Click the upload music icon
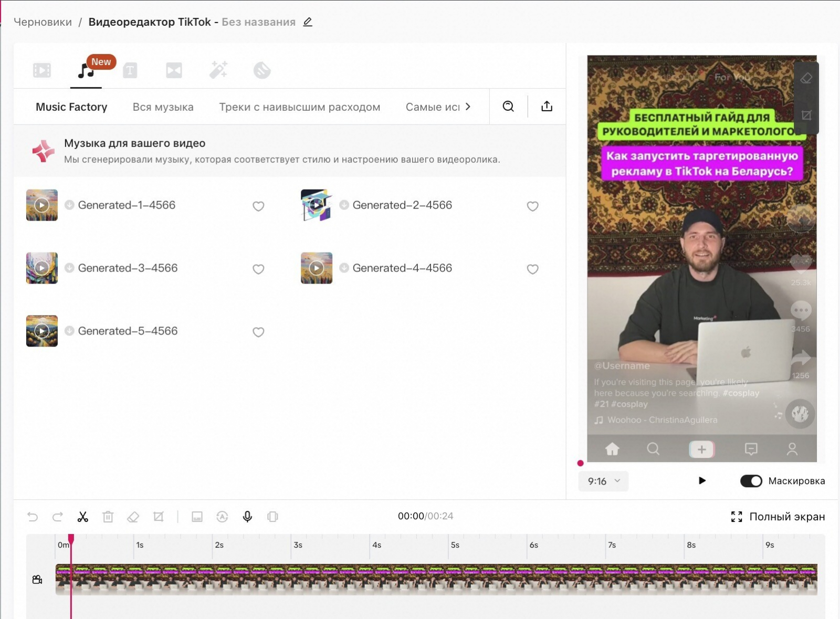The width and height of the screenshot is (840, 619). (x=547, y=106)
